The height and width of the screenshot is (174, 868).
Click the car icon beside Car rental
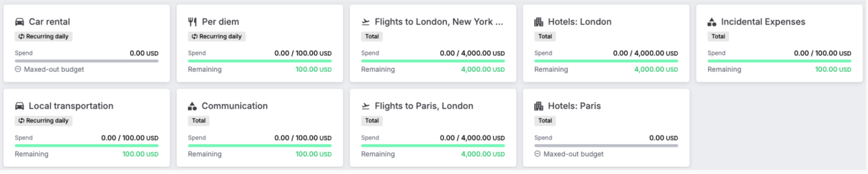tap(19, 22)
